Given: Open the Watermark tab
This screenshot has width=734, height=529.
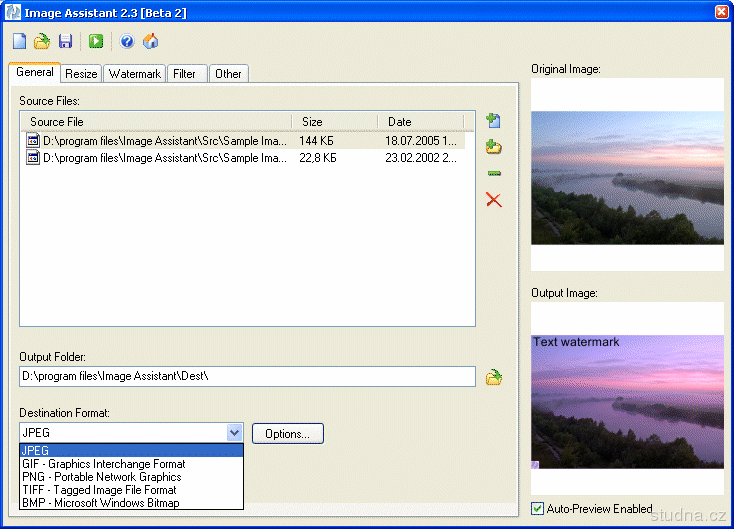Looking at the screenshot, I should [134, 73].
